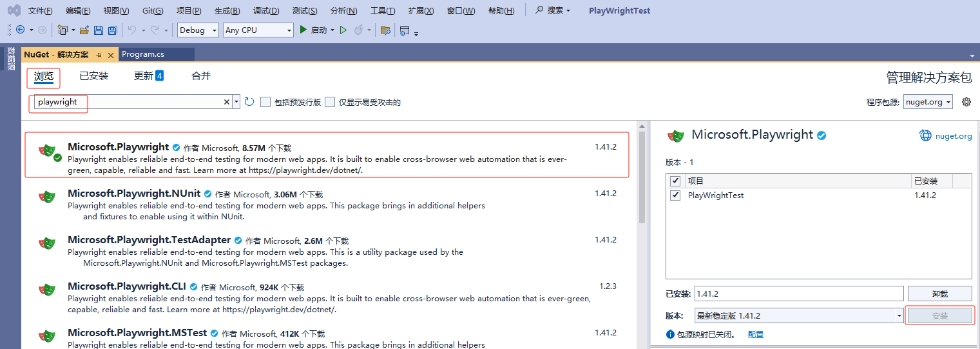Clear the playwright search text with X
This screenshot has height=349, width=980.
[x=227, y=102]
